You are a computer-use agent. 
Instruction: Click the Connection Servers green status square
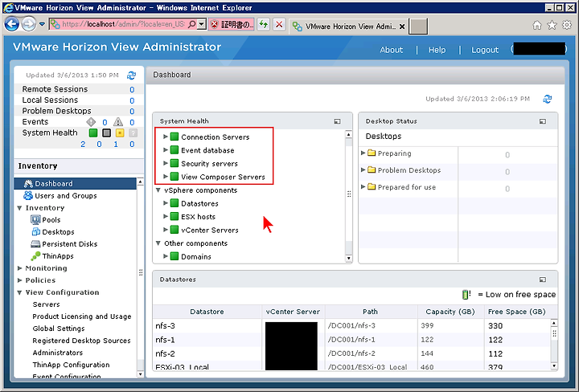pos(175,137)
